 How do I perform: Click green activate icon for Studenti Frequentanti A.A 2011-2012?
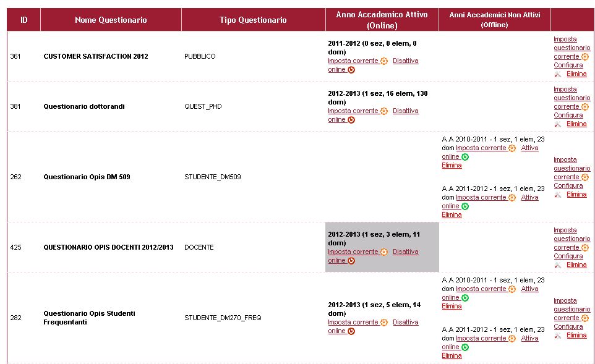(465, 347)
